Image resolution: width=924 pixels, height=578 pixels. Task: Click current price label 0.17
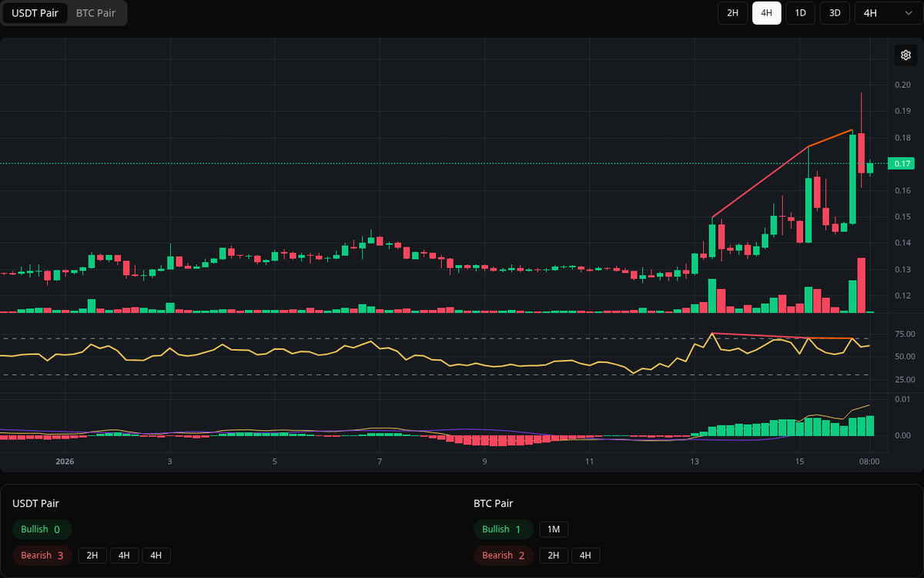[x=902, y=163]
